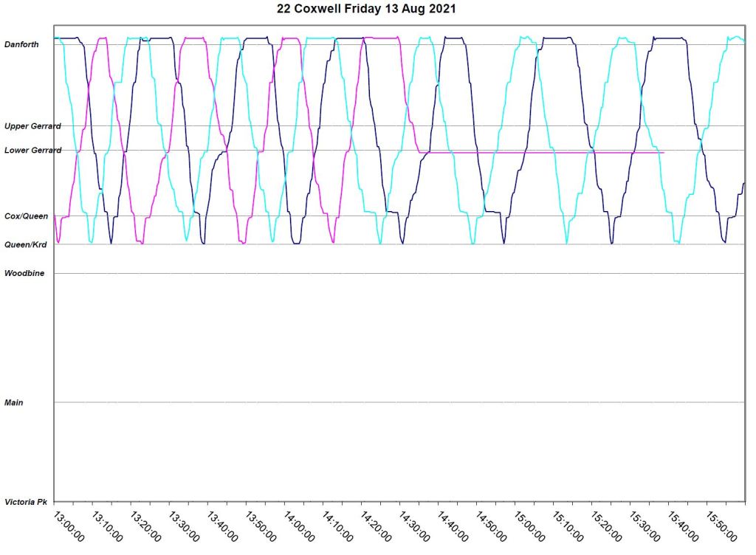Select the 13:30:00 time label
The image size is (756, 555).
click(185, 525)
